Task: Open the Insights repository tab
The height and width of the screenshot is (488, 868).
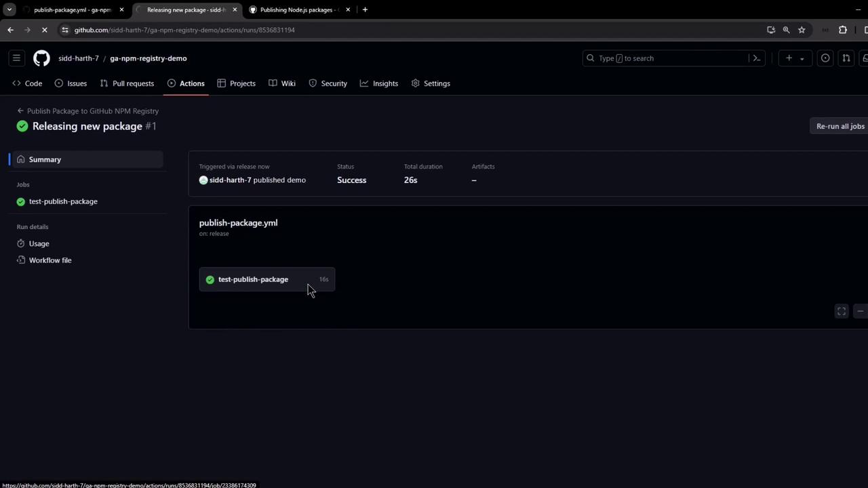Action: [379, 83]
